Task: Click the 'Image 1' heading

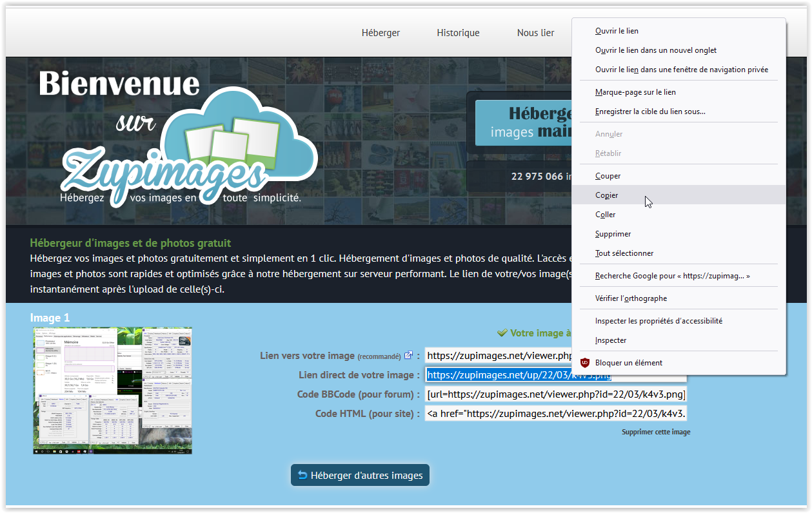Action: coord(50,318)
